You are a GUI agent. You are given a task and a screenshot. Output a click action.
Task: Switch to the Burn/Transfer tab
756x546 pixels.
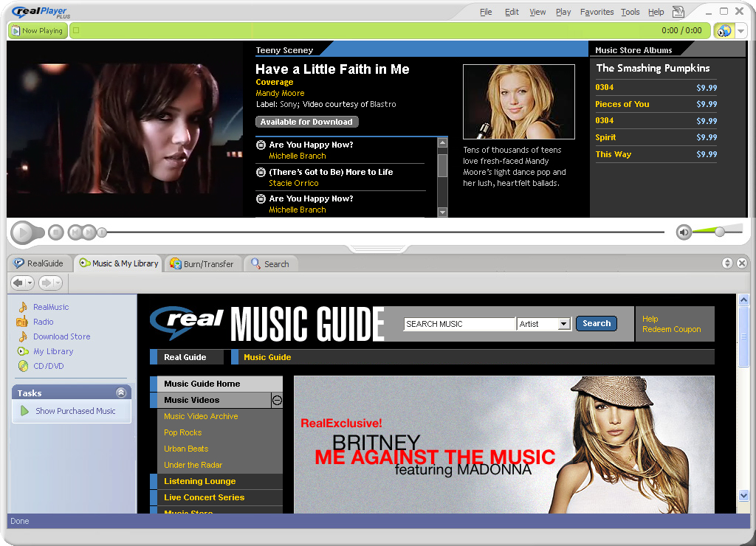202,264
